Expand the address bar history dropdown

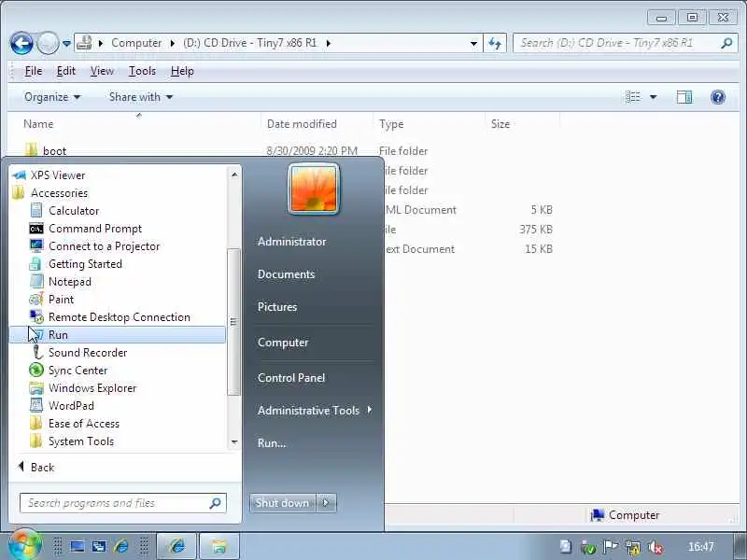473,44
